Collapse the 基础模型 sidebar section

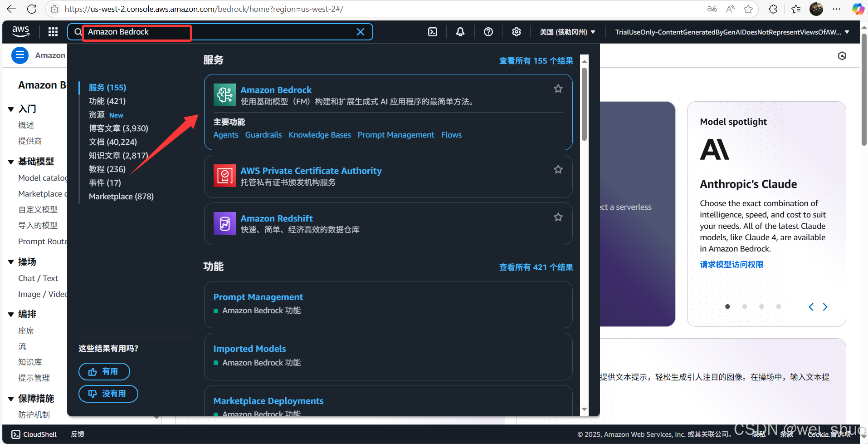click(11, 162)
